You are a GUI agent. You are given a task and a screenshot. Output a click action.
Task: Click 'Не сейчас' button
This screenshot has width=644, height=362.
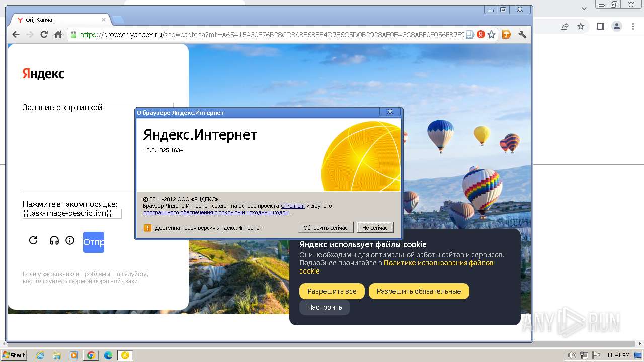coord(375,228)
